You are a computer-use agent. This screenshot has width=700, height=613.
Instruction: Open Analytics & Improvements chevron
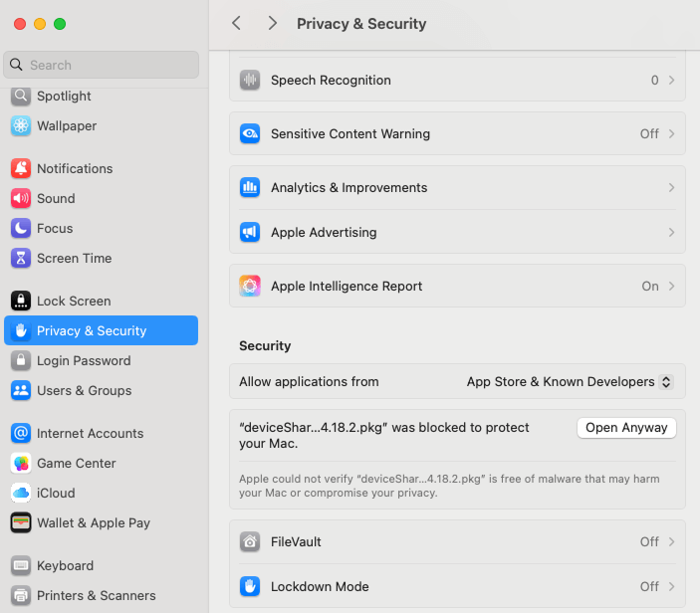(x=671, y=188)
